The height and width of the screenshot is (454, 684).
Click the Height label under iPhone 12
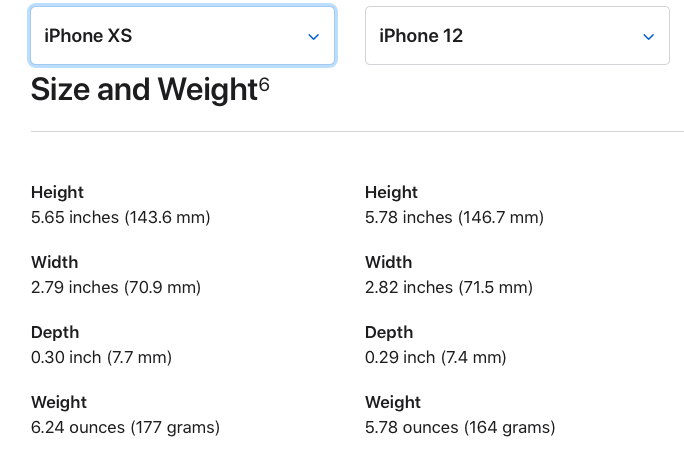coord(391,192)
